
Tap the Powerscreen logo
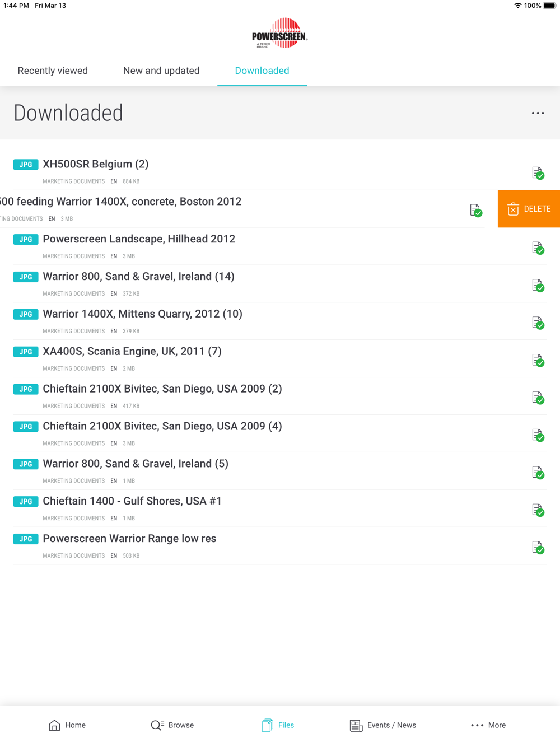[x=279, y=32]
